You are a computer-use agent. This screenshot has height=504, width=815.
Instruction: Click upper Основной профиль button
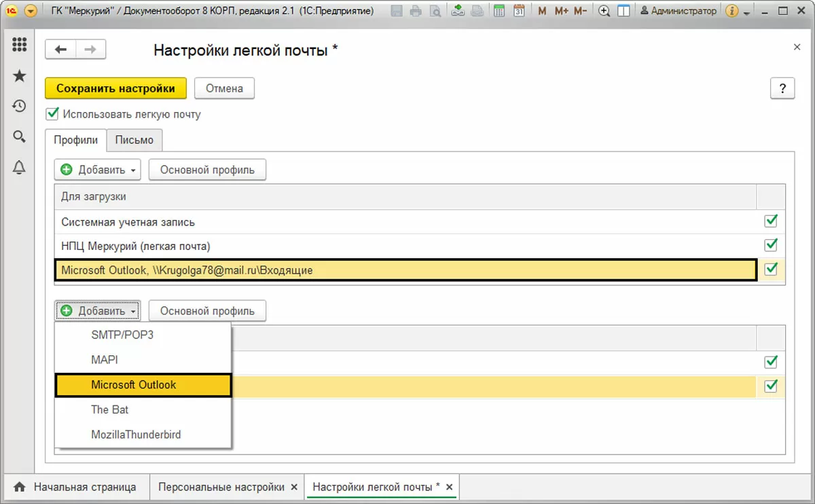coord(207,170)
